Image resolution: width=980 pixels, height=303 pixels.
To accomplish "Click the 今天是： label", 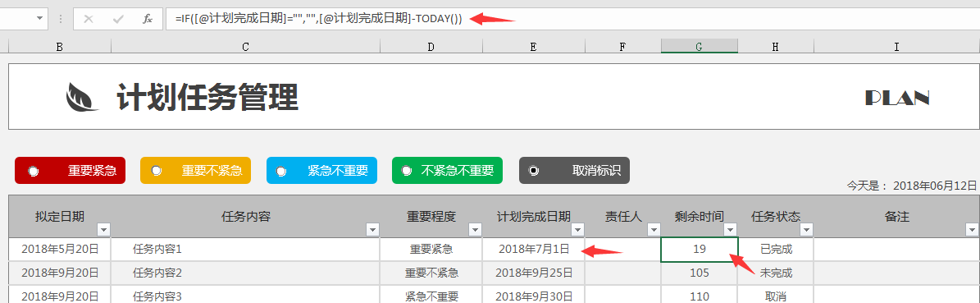I will 868,186.
